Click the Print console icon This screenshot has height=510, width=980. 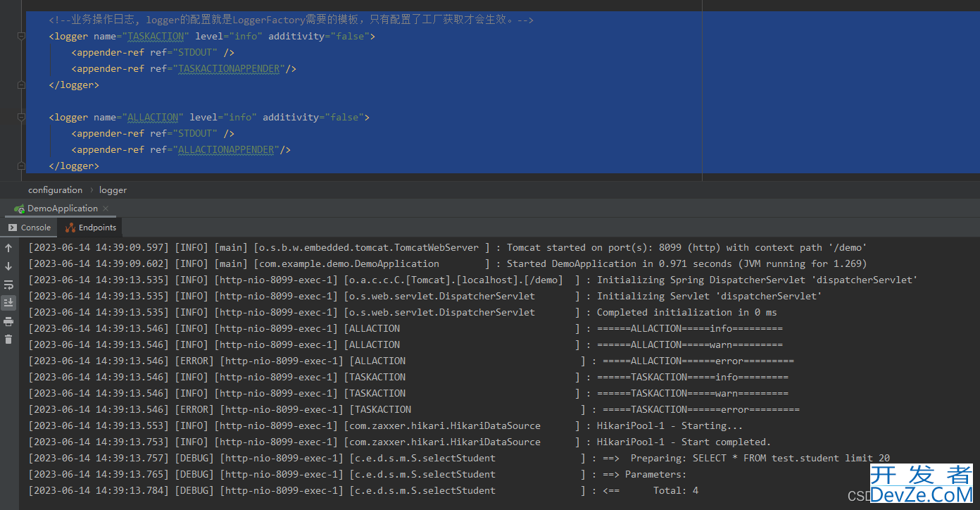8,321
